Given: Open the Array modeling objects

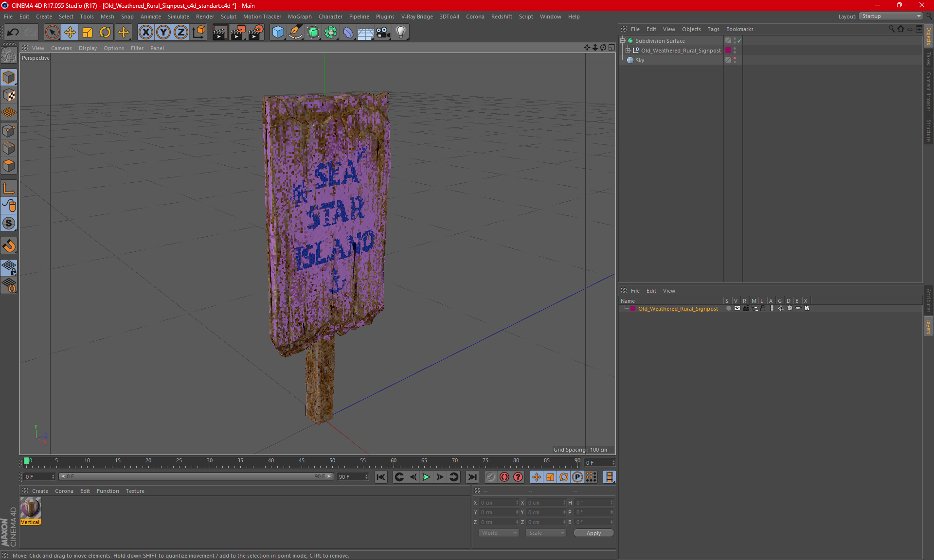Looking at the screenshot, I should tap(331, 32).
